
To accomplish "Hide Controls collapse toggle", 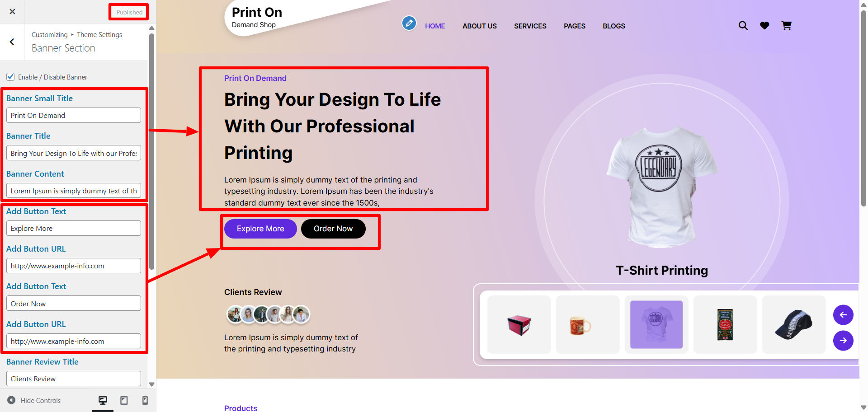I will pyautogui.click(x=34, y=400).
